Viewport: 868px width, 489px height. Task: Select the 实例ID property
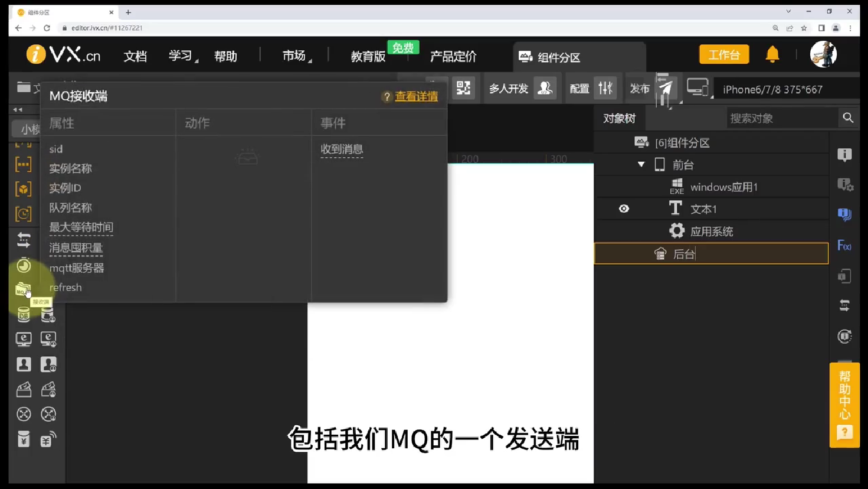pyautogui.click(x=65, y=188)
